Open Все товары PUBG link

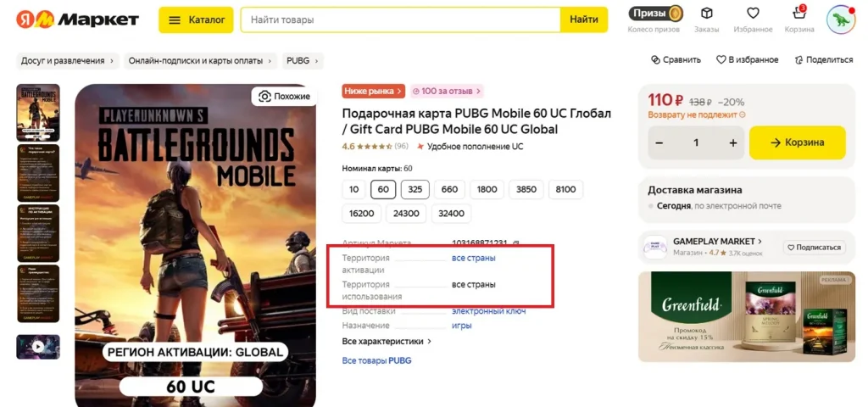pos(376,361)
